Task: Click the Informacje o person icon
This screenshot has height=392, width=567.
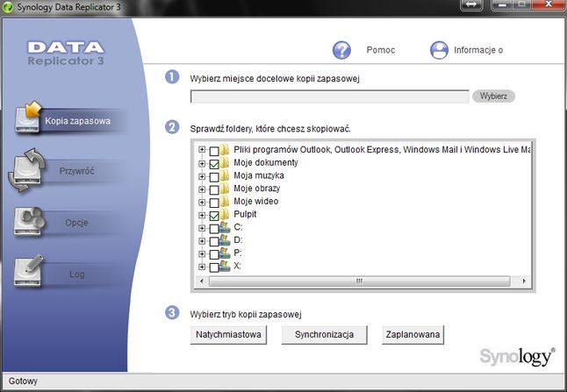Action: (439, 50)
